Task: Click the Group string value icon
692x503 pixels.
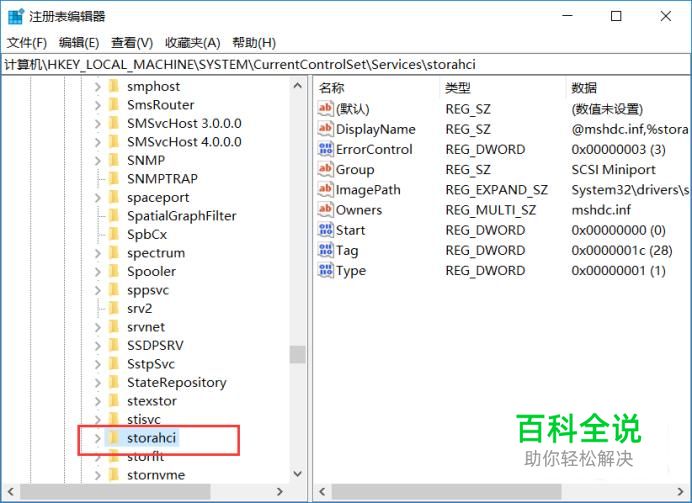Action: tap(326, 169)
